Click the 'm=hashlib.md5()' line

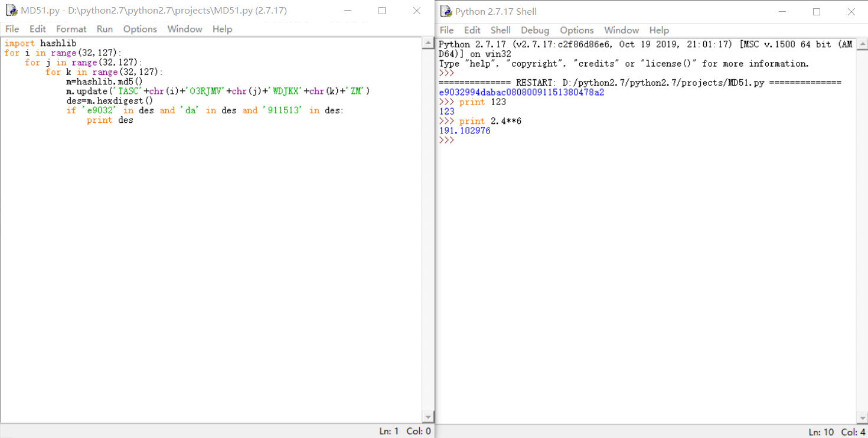click(105, 81)
